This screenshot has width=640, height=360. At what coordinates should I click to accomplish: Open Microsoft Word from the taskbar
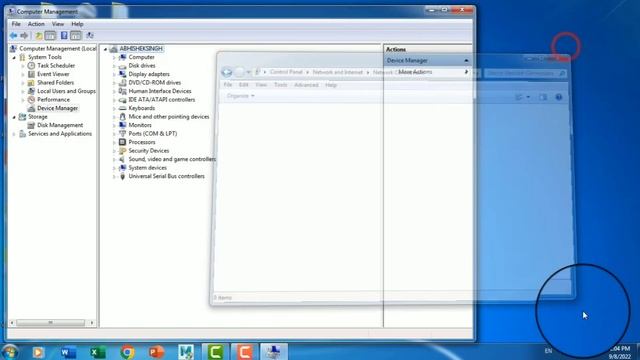[x=68, y=352]
